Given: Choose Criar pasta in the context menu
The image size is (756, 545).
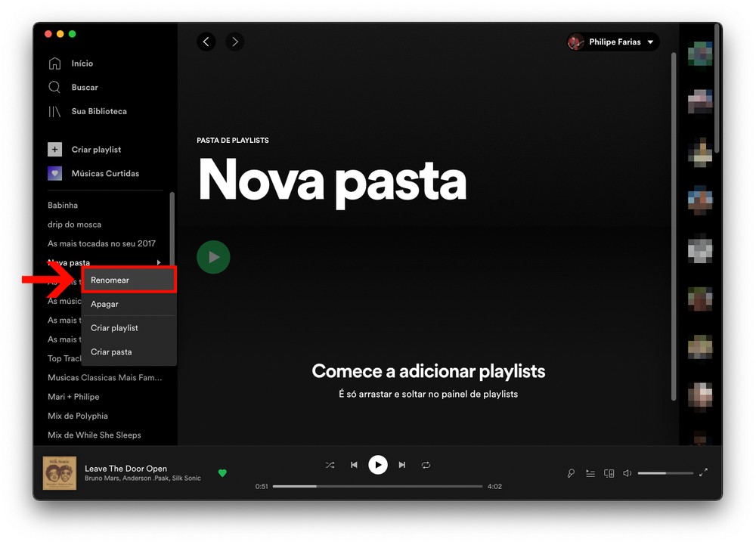Looking at the screenshot, I should pyautogui.click(x=129, y=351).
